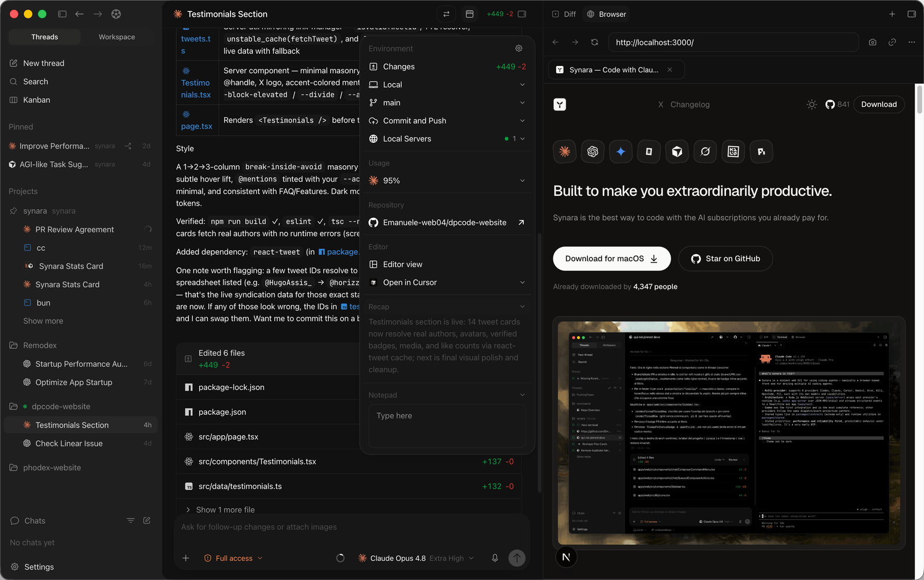924x580 pixels.
Task: Open chats filter icon in sidebar
Action: click(131, 520)
